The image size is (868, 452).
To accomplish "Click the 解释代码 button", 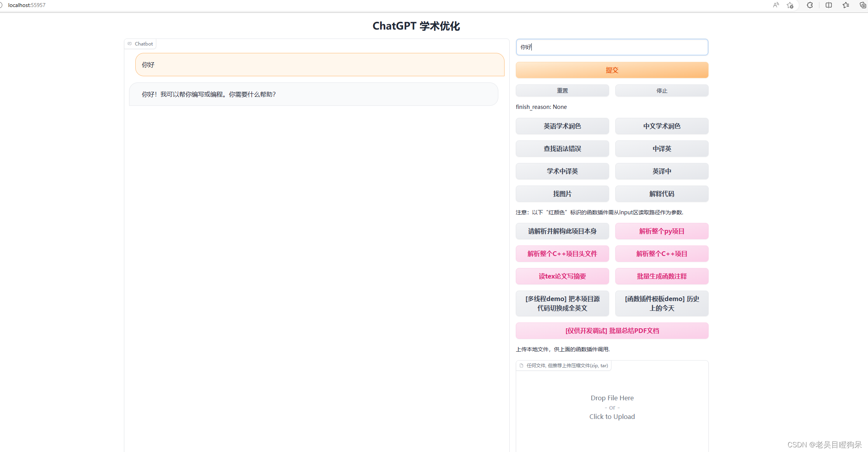I will tap(662, 194).
